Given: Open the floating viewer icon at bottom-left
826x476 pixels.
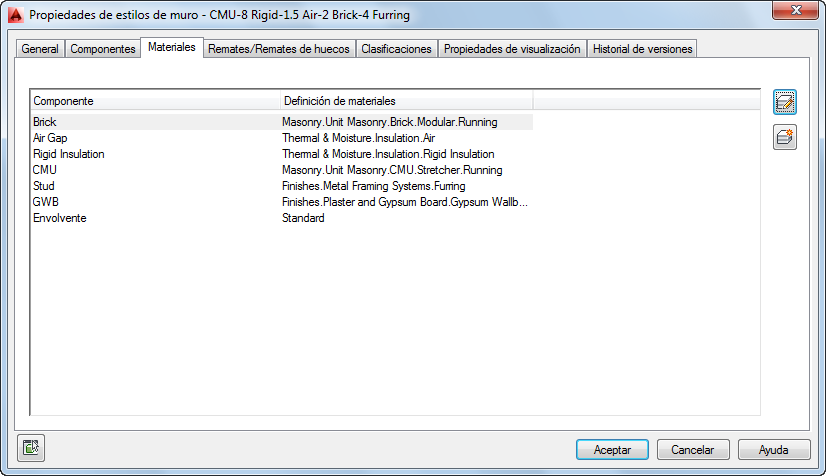Looking at the screenshot, I should click(x=31, y=448).
